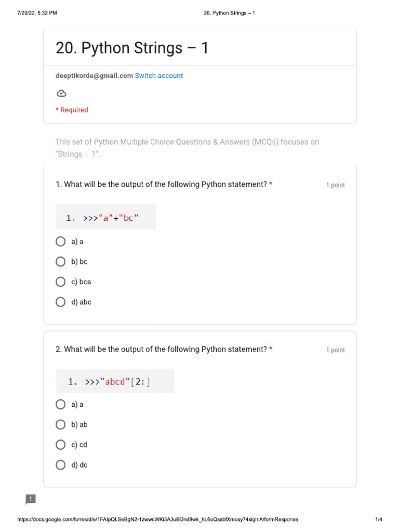Click the docs.google.com form URL in footer
The height and width of the screenshot is (532, 399).
click(158, 520)
